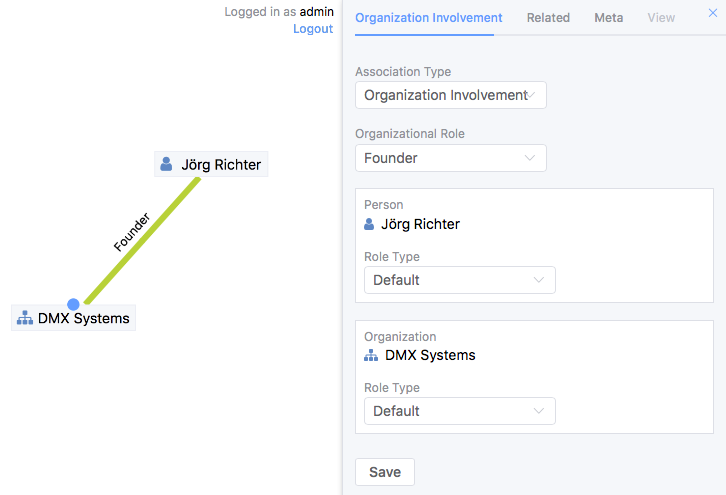Image resolution: width=726 pixels, height=495 pixels.
Task: Click the person icon in Person field
Action: 370,225
